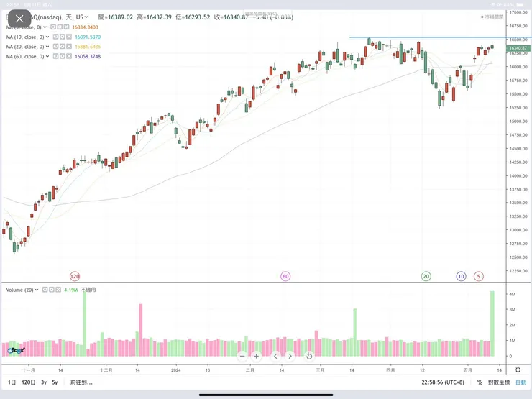Expand the MA (20, close, 0) chevron
The height and width of the screenshot is (399, 532).
click(x=47, y=47)
